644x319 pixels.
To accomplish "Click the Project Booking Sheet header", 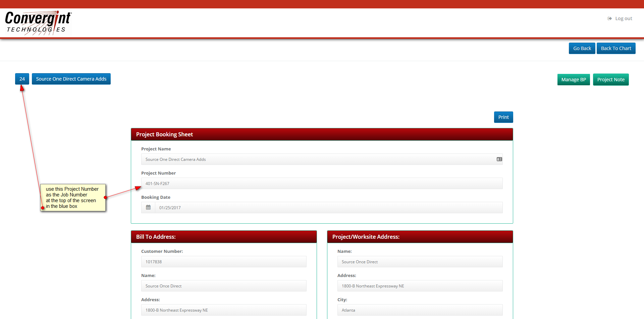I will 322,134.
